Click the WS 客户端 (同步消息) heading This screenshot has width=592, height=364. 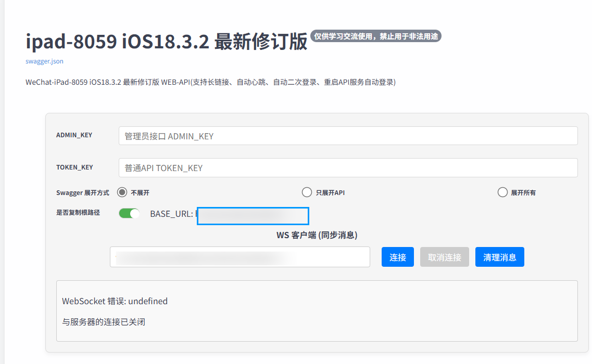click(x=317, y=235)
